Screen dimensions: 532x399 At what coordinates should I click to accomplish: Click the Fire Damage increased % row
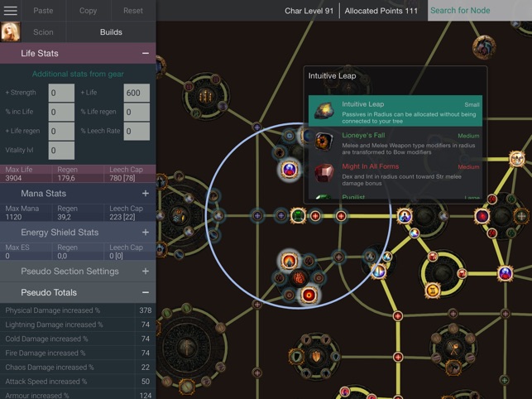click(x=78, y=353)
